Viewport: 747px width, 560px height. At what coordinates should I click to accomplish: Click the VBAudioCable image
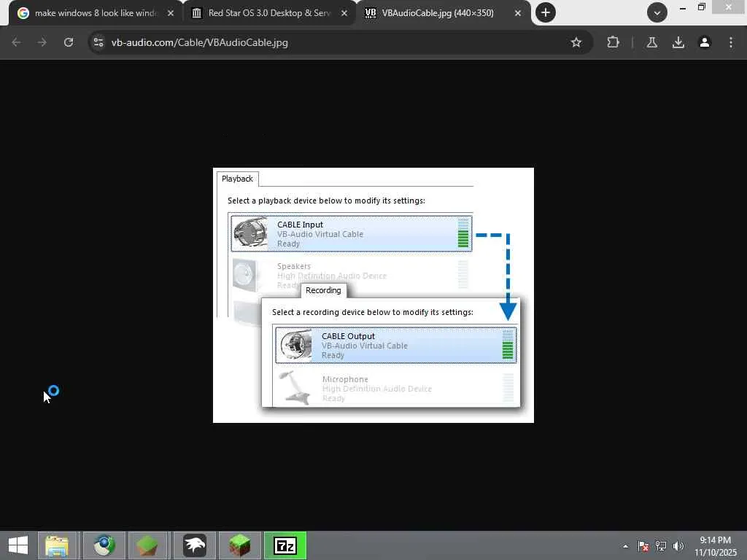coord(373,295)
